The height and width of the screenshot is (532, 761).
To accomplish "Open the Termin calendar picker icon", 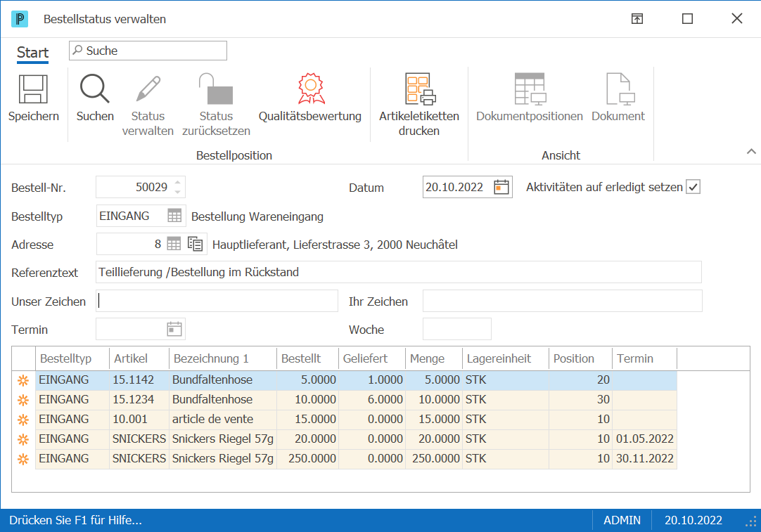I will (x=174, y=330).
